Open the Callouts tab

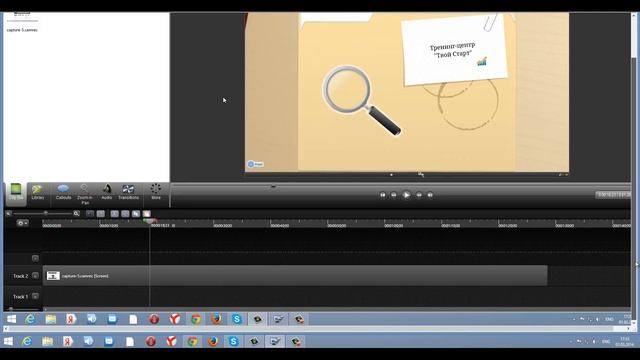click(63, 193)
